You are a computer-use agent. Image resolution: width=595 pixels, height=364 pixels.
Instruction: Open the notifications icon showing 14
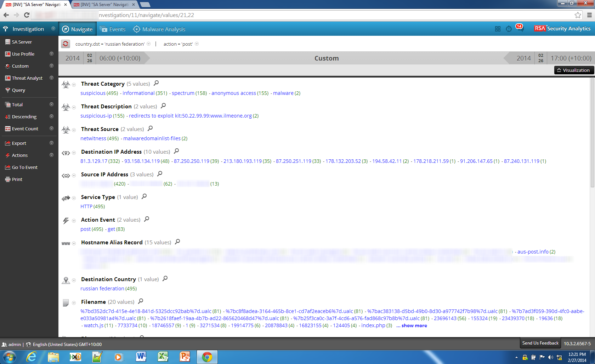520,29
